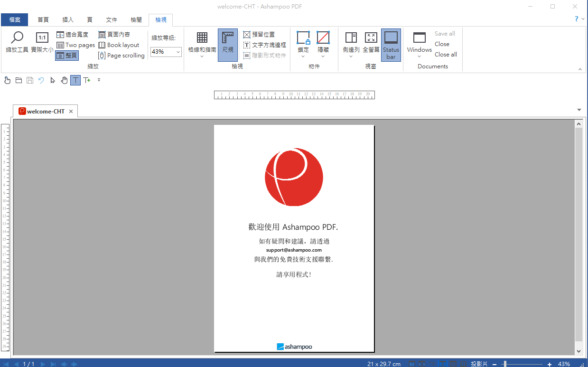Click Save all documents
This screenshot has width=588, height=367.
(445, 34)
